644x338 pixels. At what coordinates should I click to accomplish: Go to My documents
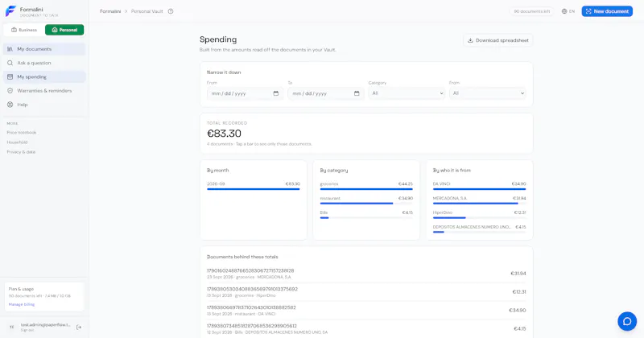[44, 49]
